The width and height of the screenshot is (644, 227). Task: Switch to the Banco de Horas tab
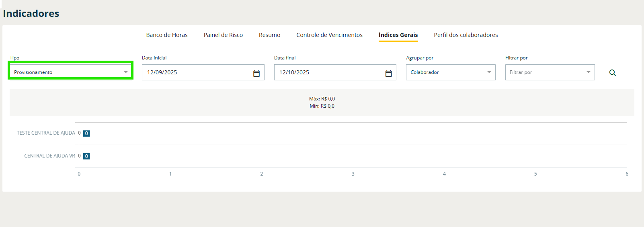167,35
